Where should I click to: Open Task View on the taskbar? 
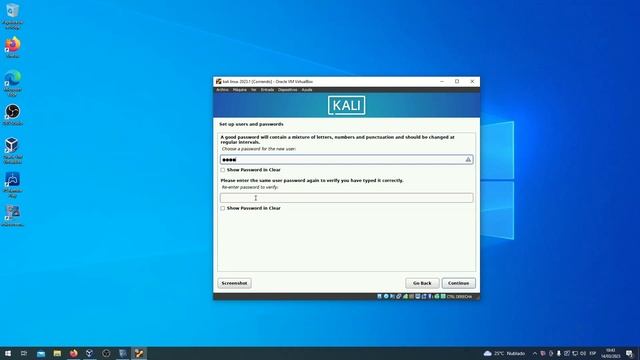pos(24,353)
